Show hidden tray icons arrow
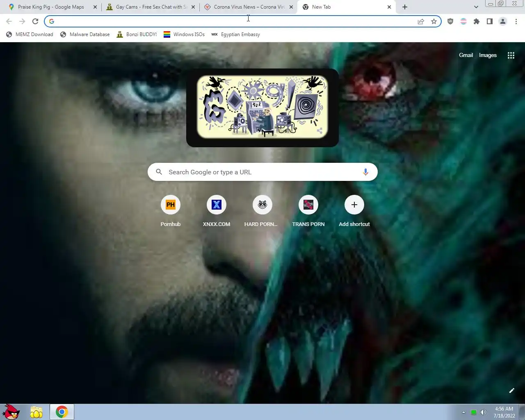The height and width of the screenshot is (420, 525). pyautogui.click(x=463, y=412)
